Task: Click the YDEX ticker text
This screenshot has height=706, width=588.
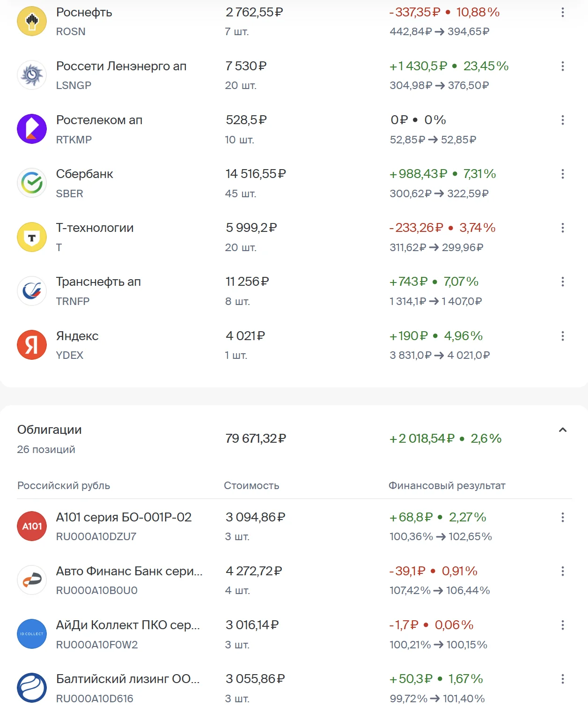Action: pos(70,355)
